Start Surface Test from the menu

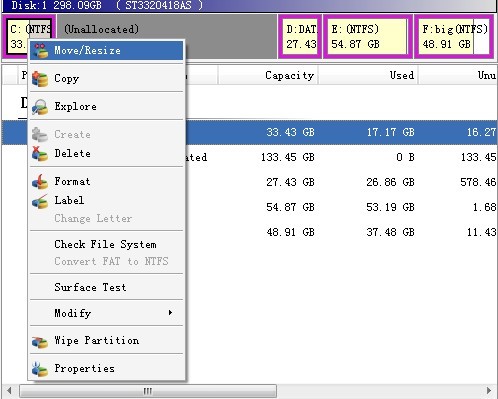[x=106, y=287]
